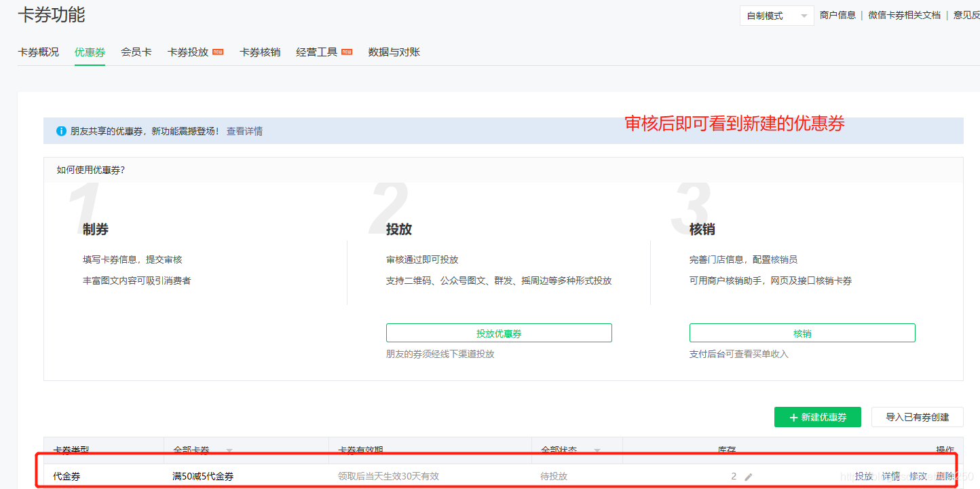
Task: Go to the 卡券投放 tab
Action: click(188, 52)
